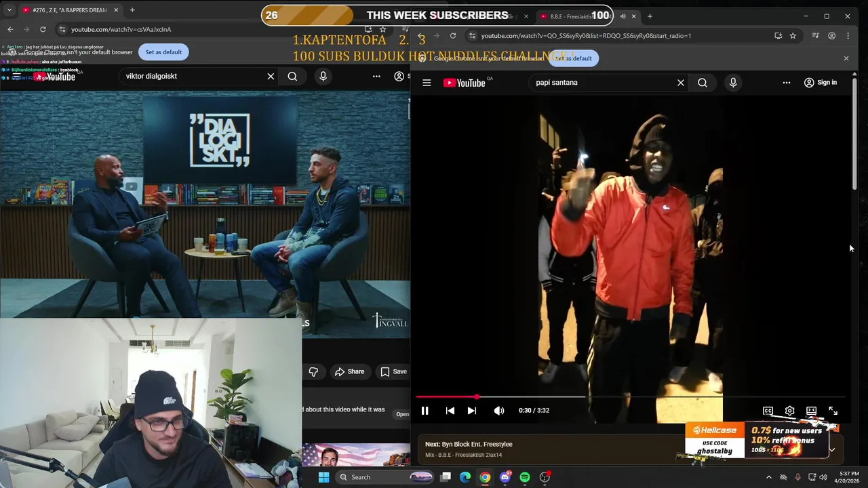The image size is (868, 488).
Task: Reload the page in the right Chrome window
Action: (453, 35)
